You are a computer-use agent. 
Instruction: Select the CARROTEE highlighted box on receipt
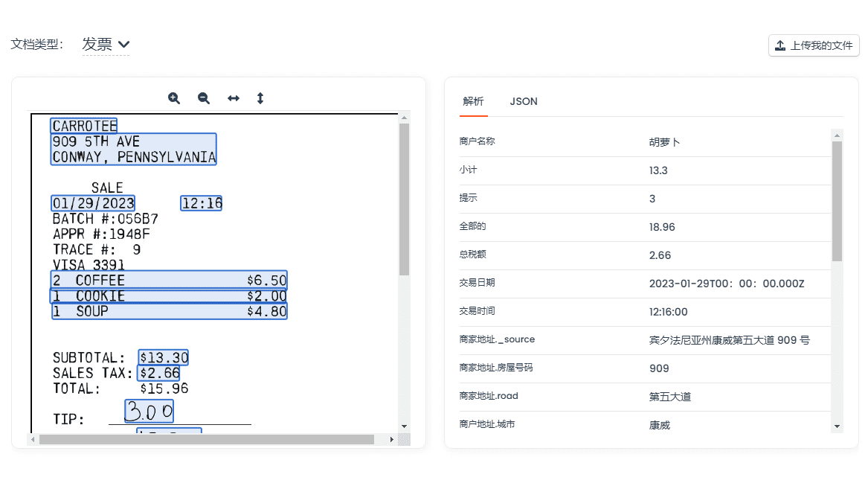[x=84, y=126]
